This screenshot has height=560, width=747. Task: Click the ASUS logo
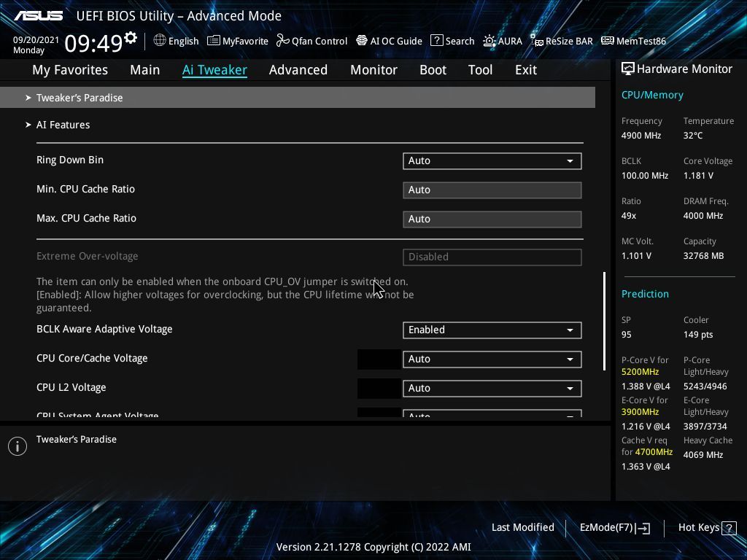[38, 16]
